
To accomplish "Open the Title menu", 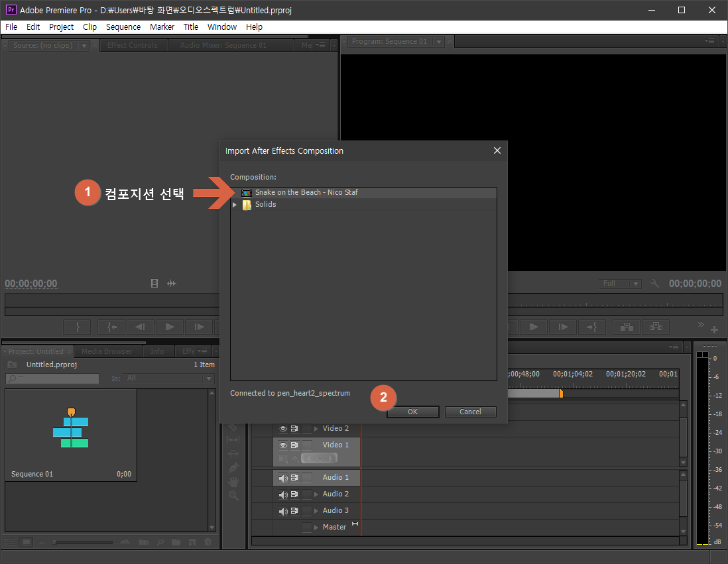I will pyautogui.click(x=191, y=27).
